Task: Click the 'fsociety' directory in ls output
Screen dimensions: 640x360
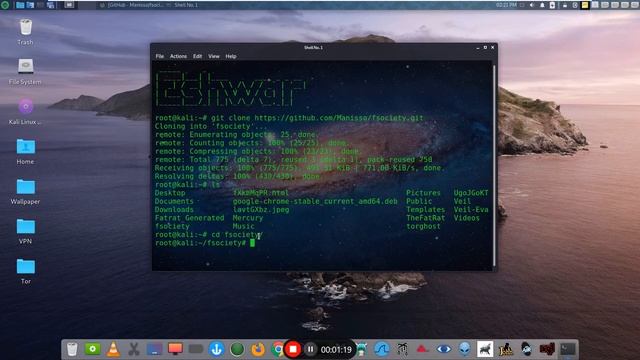Action: click(172, 226)
